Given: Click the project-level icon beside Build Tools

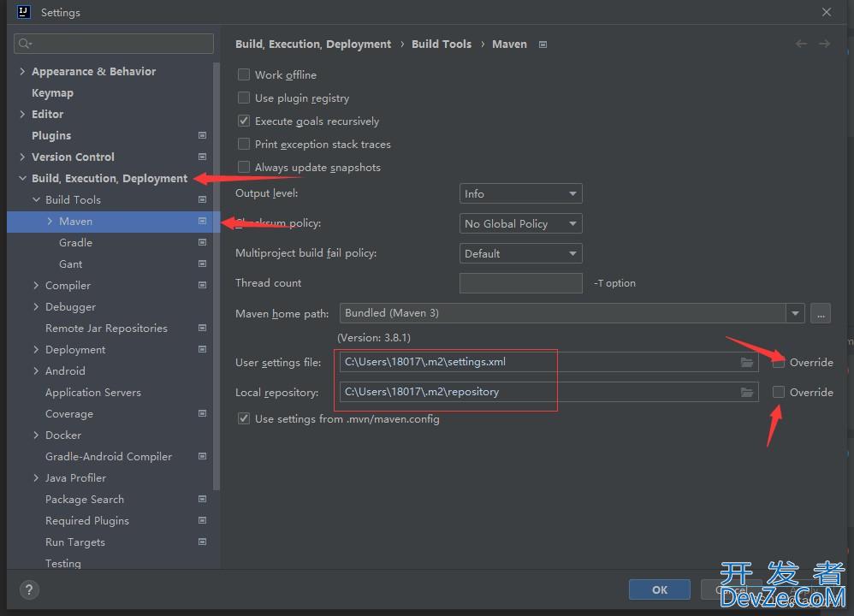Looking at the screenshot, I should pyautogui.click(x=202, y=200).
